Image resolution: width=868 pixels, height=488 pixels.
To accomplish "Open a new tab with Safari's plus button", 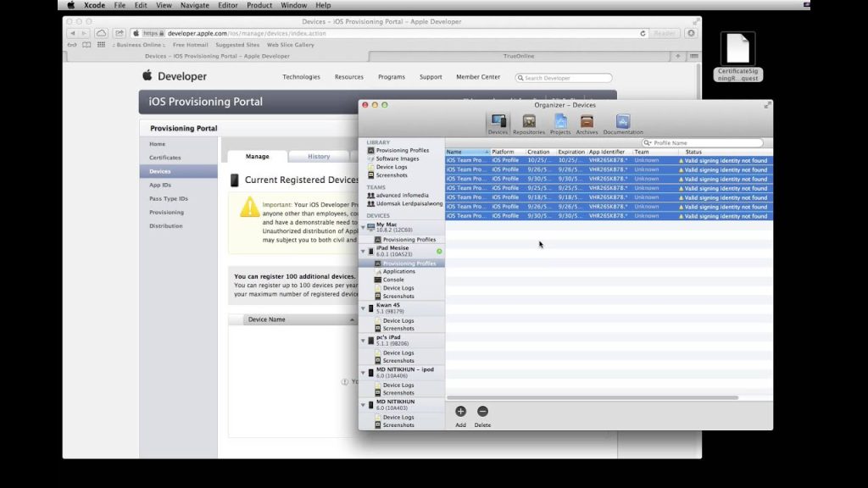I will pos(677,56).
